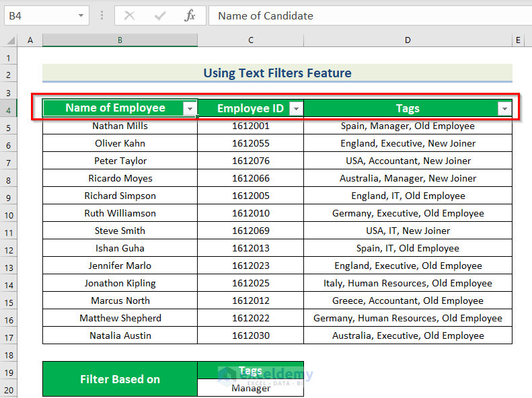The height and width of the screenshot is (398, 532).
Task: Click the Filter Based on green cell
Action: tap(120, 379)
